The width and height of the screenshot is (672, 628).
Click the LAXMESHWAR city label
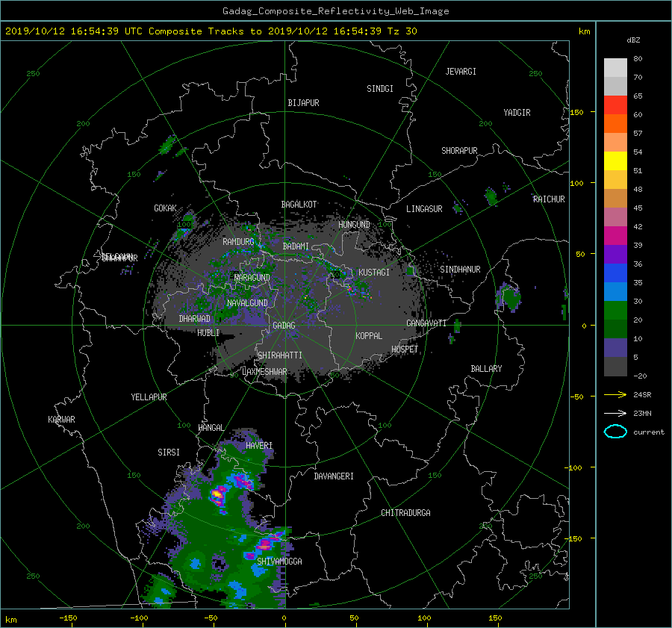264,372
